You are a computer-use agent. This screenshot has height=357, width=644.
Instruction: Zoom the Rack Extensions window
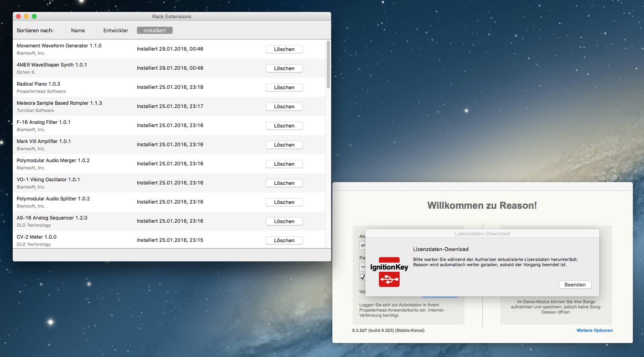[x=34, y=16]
